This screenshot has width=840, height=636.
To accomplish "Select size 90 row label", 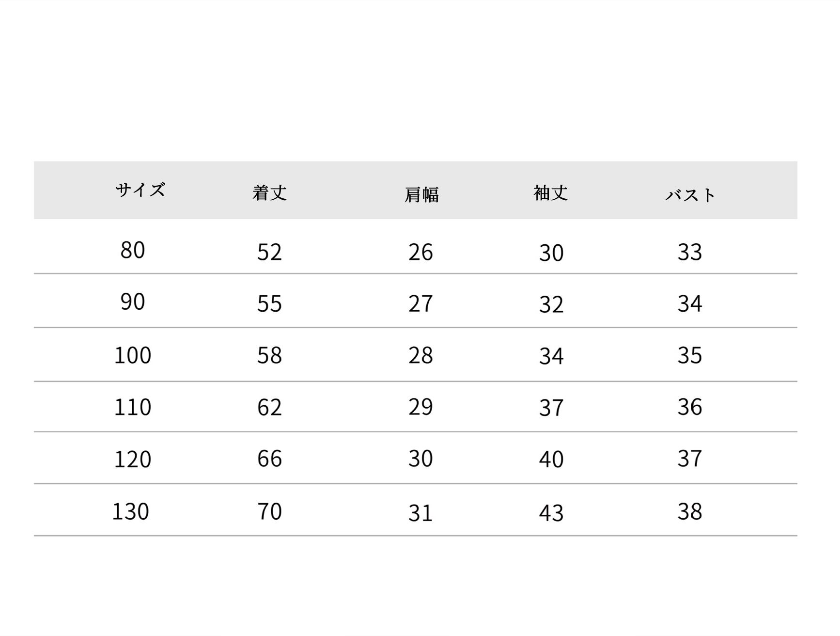I will 132,302.
